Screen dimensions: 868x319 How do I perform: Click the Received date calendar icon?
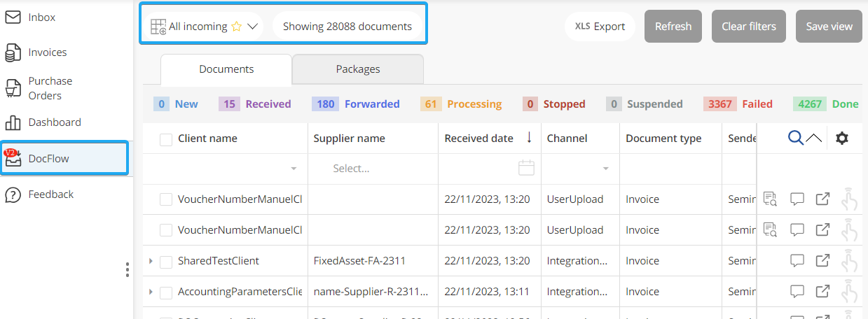coord(526,168)
